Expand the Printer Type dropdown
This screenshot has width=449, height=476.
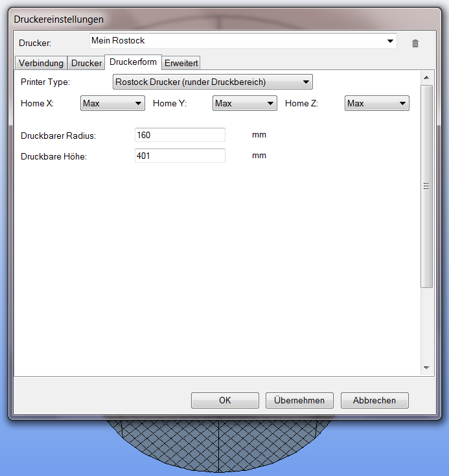[x=213, y=82]
